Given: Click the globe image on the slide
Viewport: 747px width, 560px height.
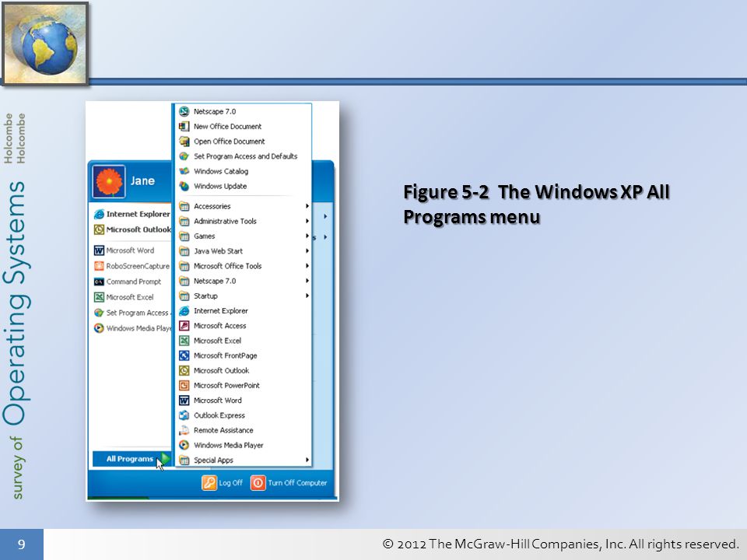Looking at the screenshot, I should [x=45, y=44].
